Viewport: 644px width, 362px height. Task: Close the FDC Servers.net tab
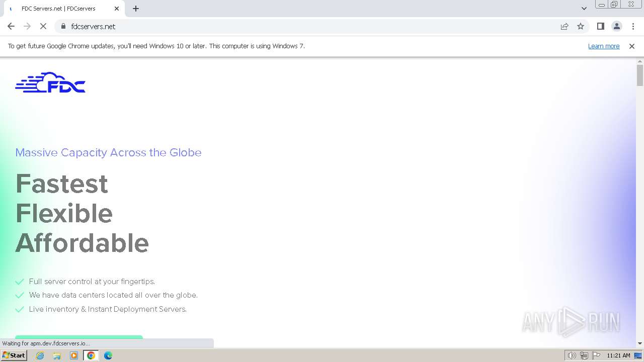coord(117,9)
